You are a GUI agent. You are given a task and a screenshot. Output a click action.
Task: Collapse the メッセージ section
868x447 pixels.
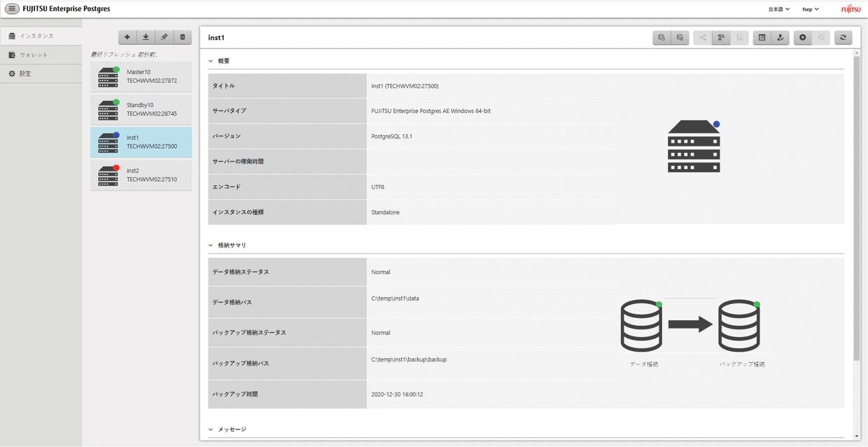point(211,429)
